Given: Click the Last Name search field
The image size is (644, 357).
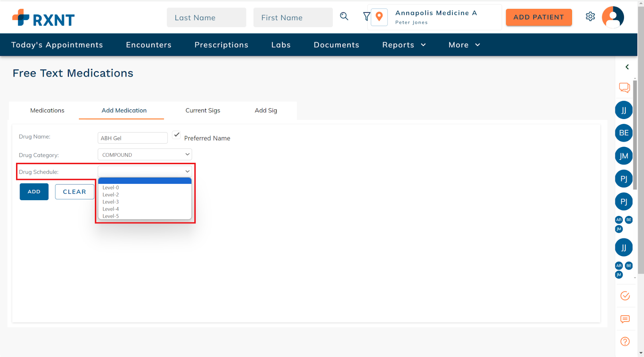Looking at the screenshot, I should [x=206, y=18].
